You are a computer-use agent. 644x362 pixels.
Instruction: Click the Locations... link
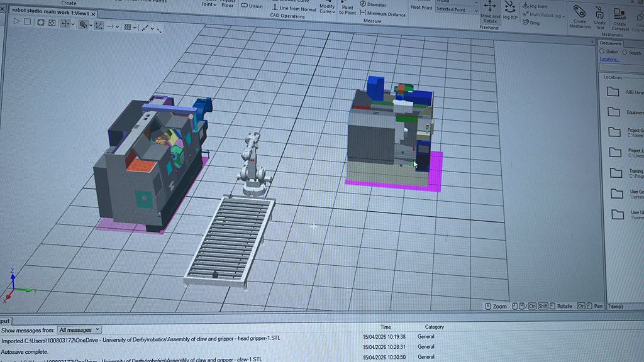tap(609, 60)
